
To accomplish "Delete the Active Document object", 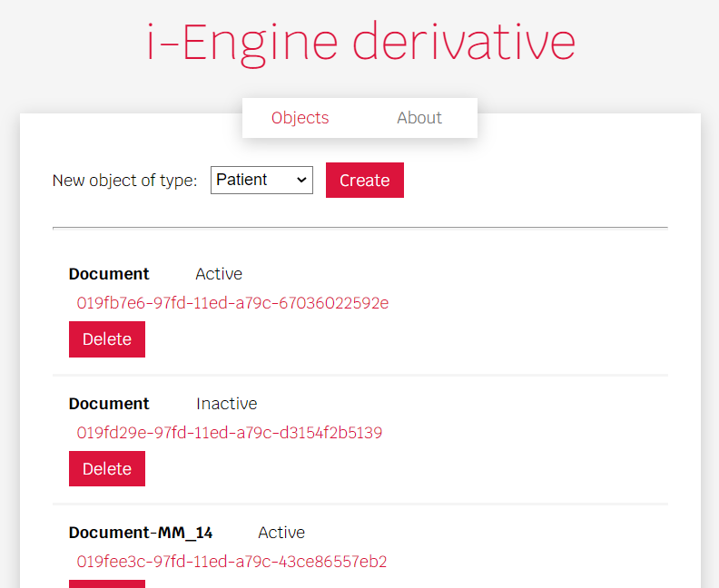I will coord(107,339).
